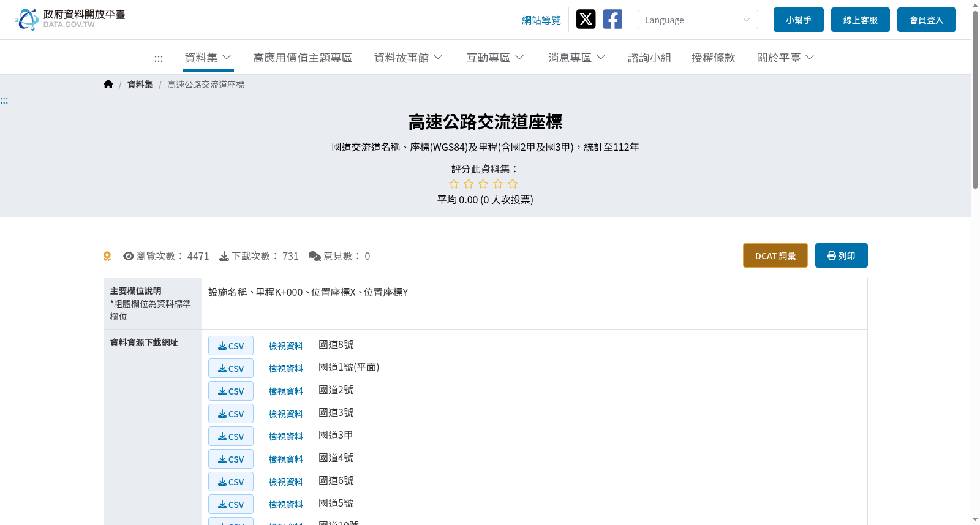View data (檢視資料) for 國道5號
980x525 pixels.
click(286, 505)
